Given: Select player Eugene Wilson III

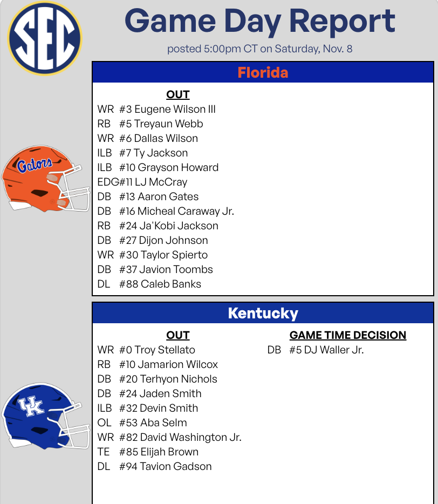Looking at the screenshot, I should coord(174,109).
